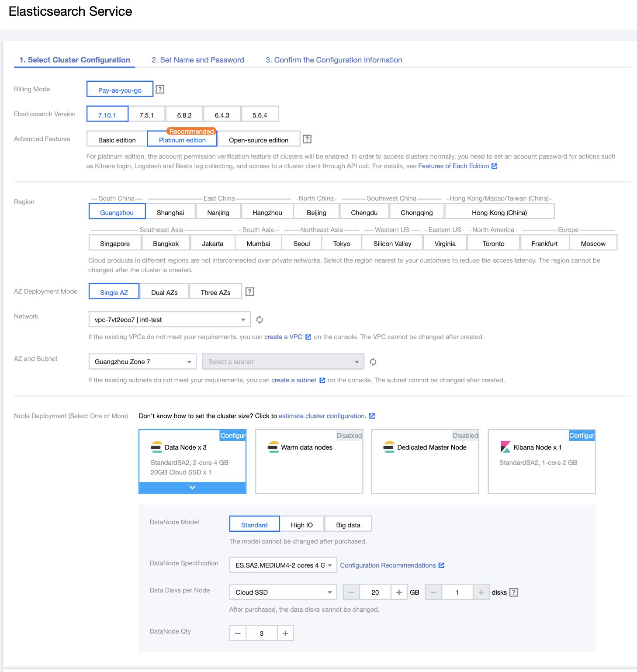Choose Elasticsearch version 6.4.3
The width and height of the screenshot is (637, 672).
(x=222, y=114)
